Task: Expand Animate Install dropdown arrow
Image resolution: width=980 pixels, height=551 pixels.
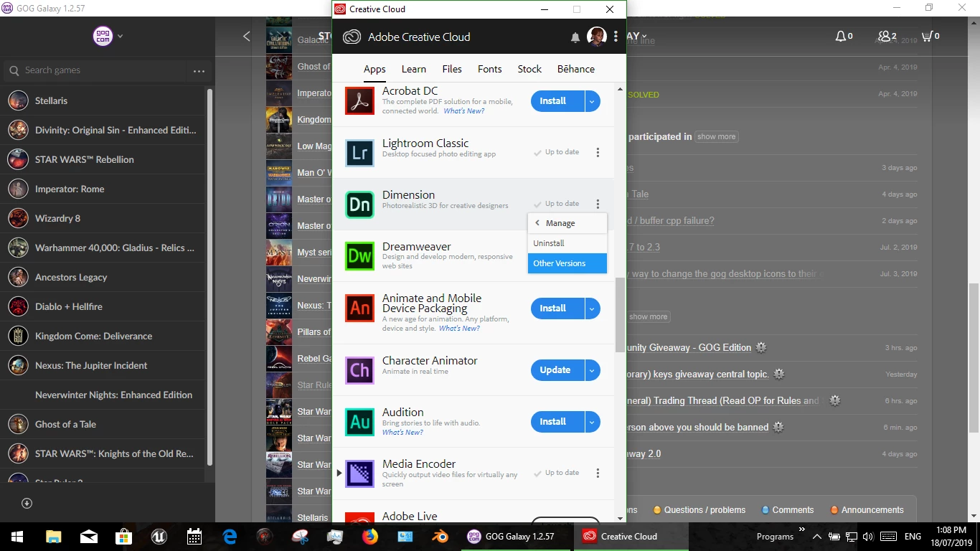Action: click(592, 309)
